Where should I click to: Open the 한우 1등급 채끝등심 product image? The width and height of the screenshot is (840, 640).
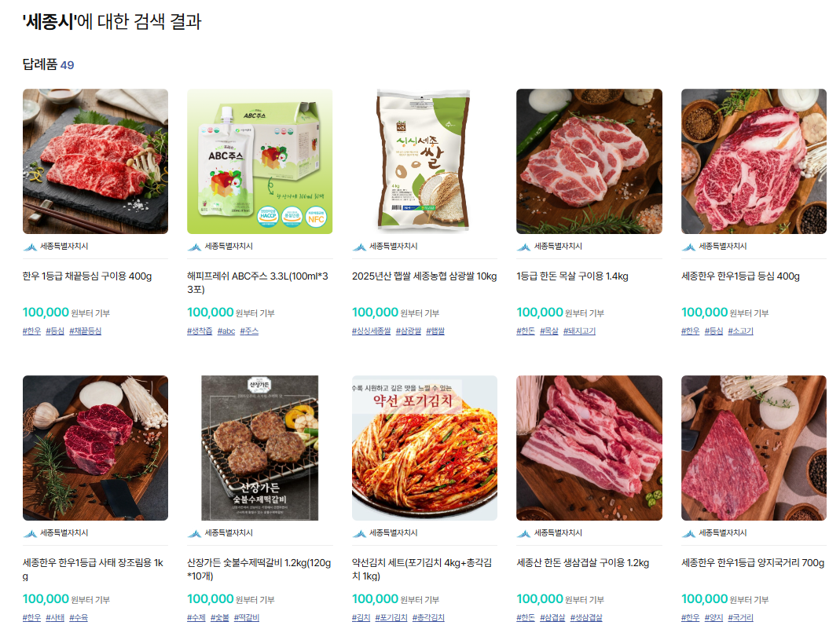tap(95, 161)
